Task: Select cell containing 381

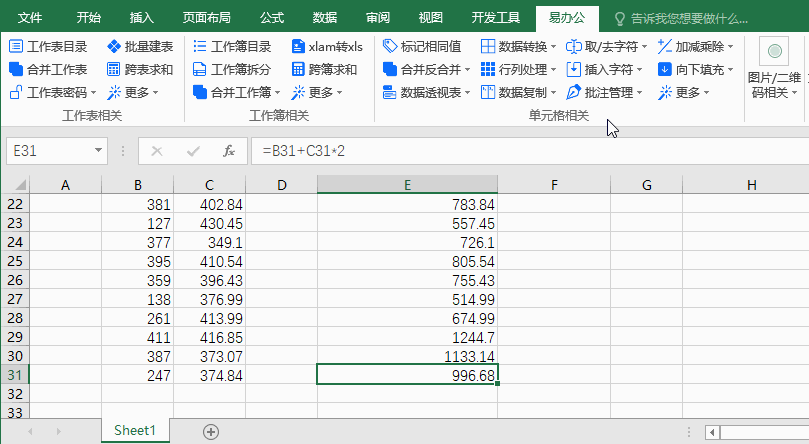Action: pos(138,204)
